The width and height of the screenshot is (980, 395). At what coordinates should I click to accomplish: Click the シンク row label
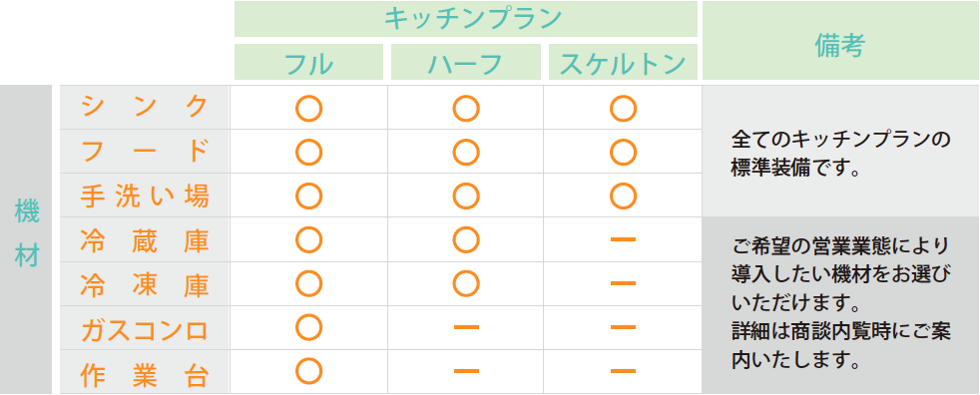(x=145, y=108)
